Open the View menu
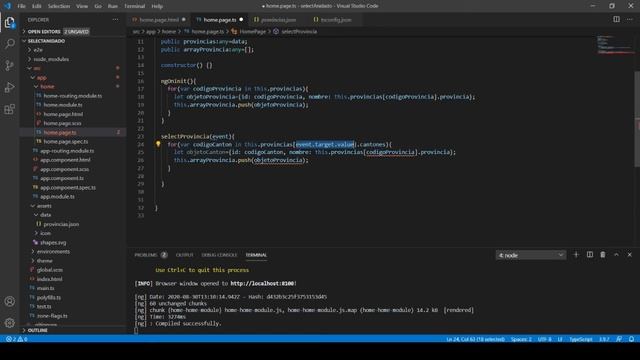 82,6
